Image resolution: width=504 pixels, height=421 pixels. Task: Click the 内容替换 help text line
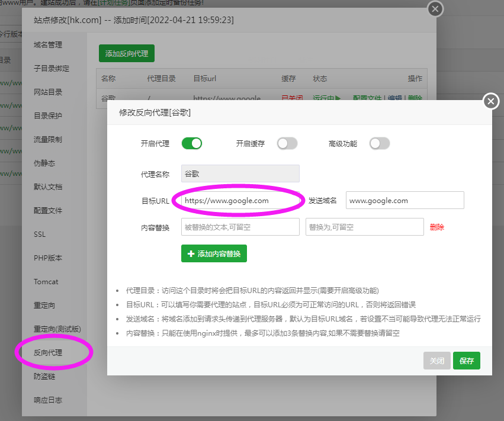pos(262,333)
